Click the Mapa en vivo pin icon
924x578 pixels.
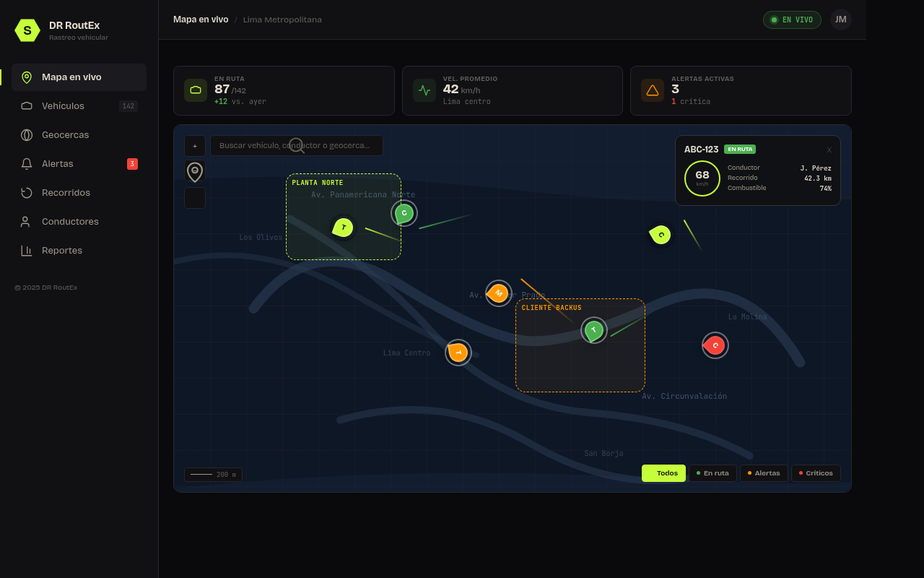(x=27, y=77)
